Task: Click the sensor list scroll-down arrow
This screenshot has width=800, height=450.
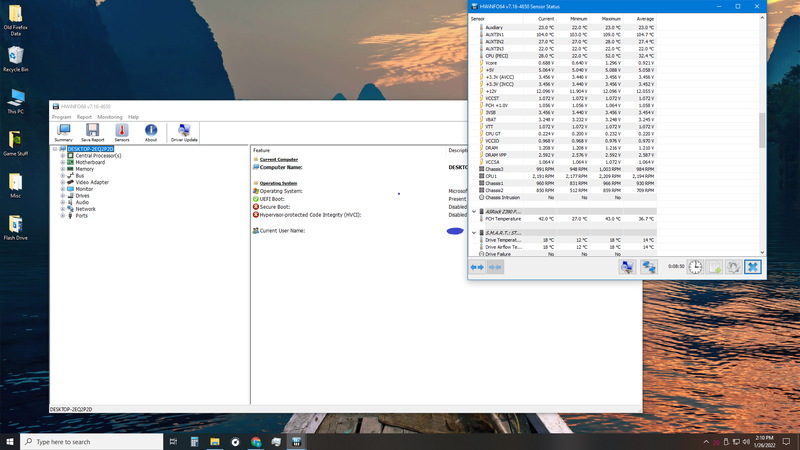Action: [762, 252]
